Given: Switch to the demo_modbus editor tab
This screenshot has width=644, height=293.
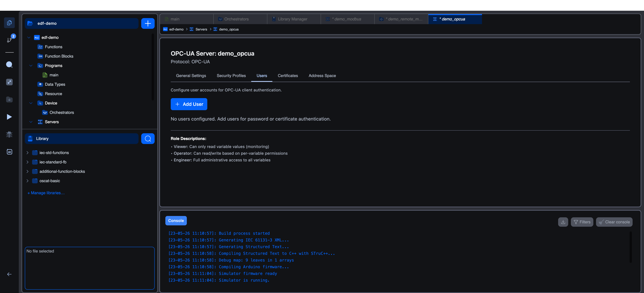Looking at the screenshot, I should click(348, 19).
